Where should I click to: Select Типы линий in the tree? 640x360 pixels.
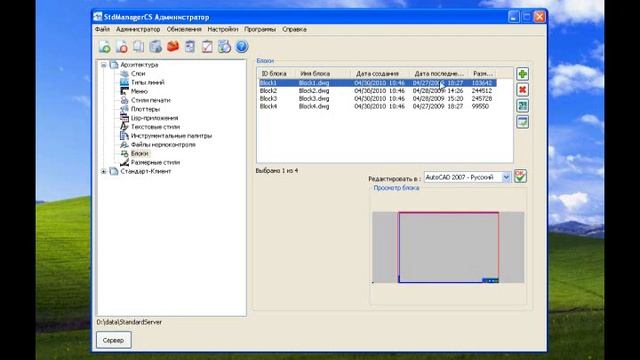click(x=147, y=82)
